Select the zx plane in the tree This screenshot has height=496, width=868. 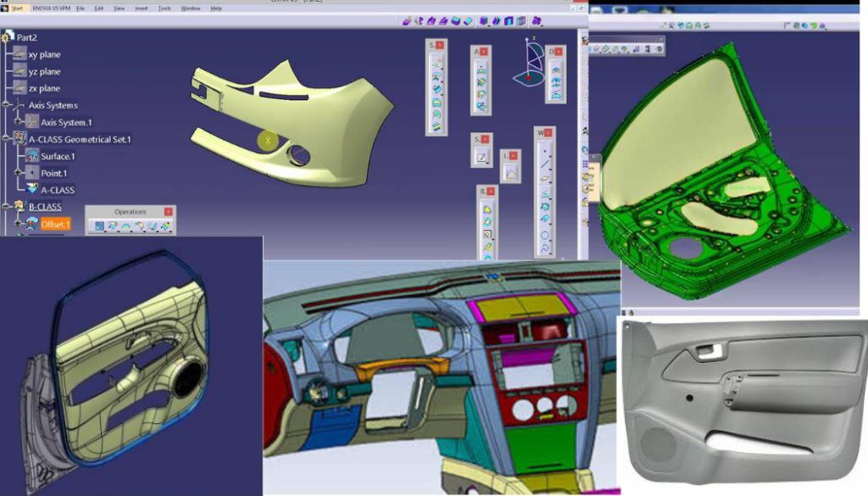pos(44,88)
